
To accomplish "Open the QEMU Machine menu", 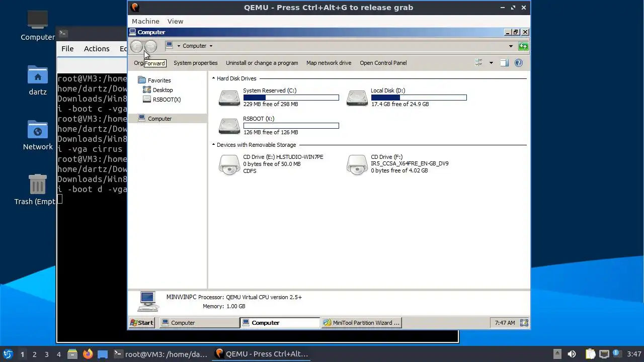I will (145, 21).
